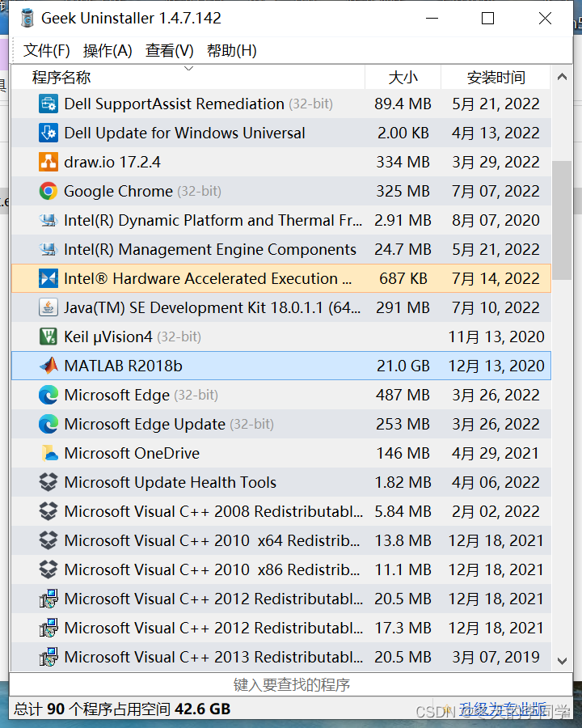Click the Intel Hardware Accelerated Execution icon
582x728 pixels.
[48, 278]
